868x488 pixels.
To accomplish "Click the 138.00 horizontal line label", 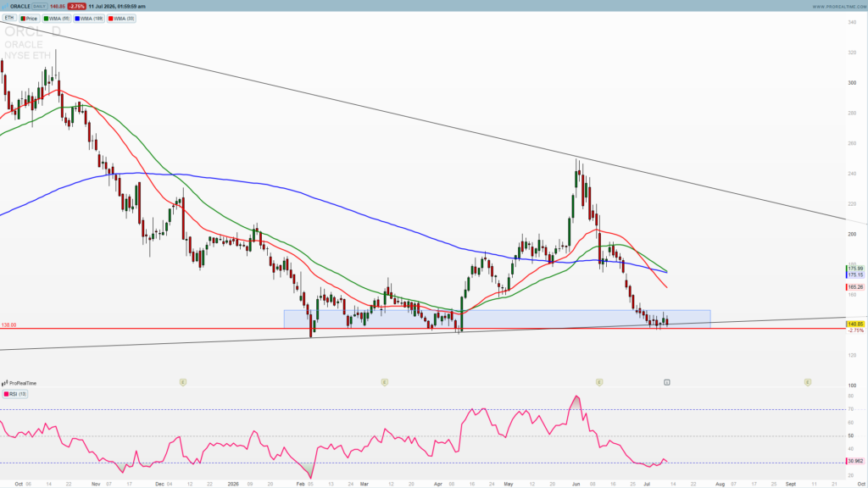I will (8, 325).
